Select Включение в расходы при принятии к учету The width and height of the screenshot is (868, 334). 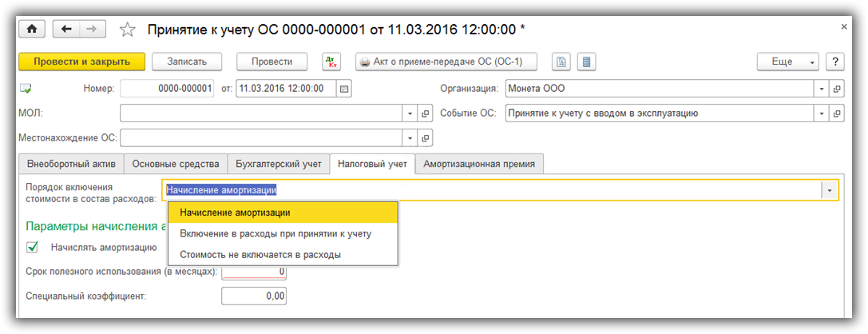click(275, 233)
